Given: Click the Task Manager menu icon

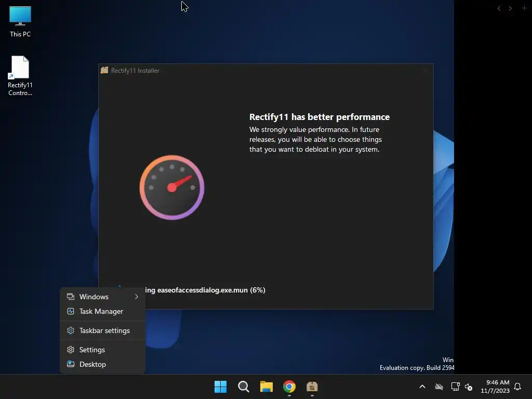Looking at the screenshot, I should [x=71, y=312].
